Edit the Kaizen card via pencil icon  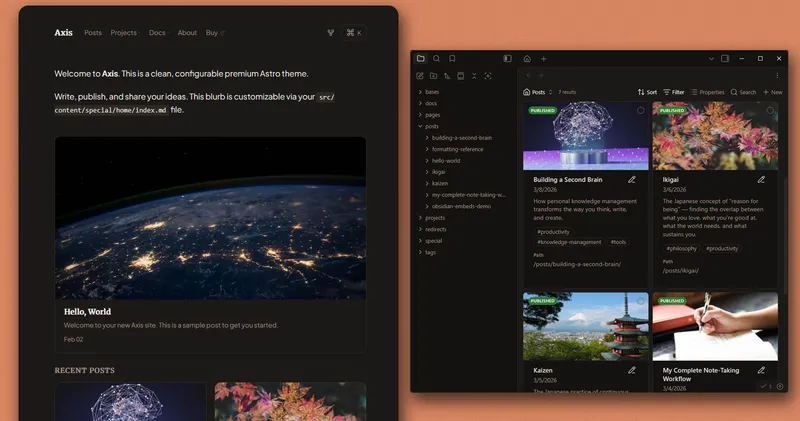632,370
